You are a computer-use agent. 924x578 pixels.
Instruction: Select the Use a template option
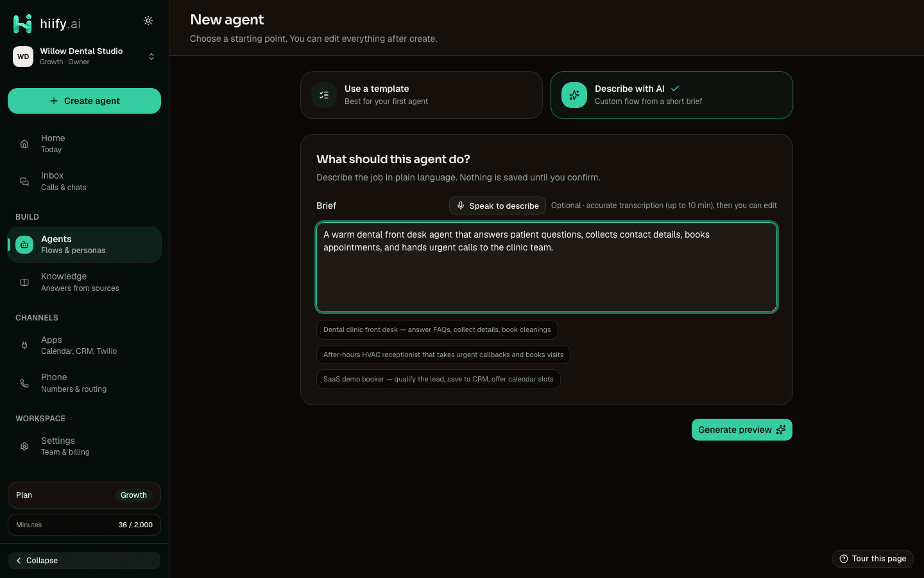(422, 95)
